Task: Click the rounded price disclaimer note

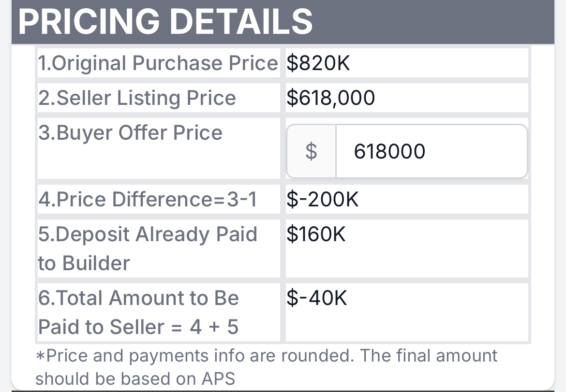Action: pyautogui.click(x=267, y=367)
